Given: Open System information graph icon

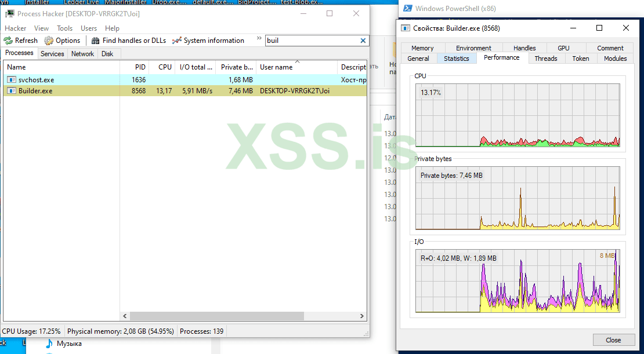Looking at the screenshot, I should click(x=177, y=41).
